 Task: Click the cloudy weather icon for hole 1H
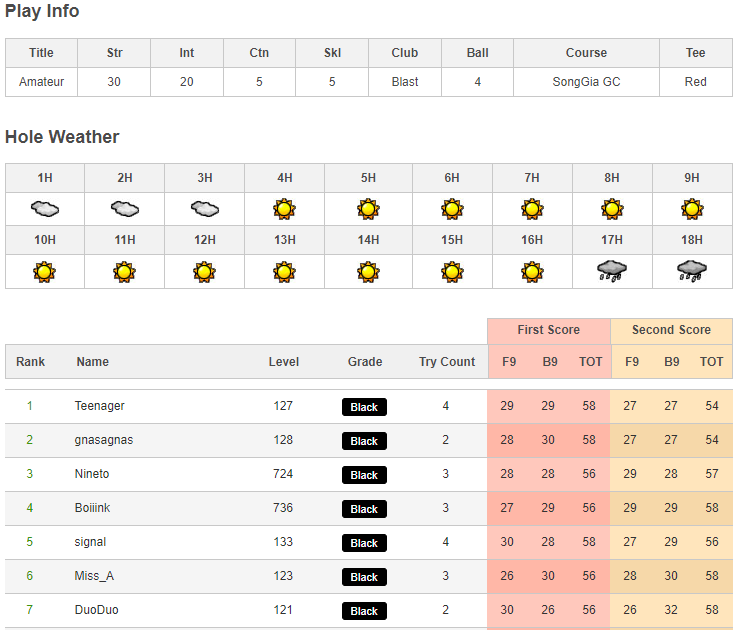(x=45, y=209)
